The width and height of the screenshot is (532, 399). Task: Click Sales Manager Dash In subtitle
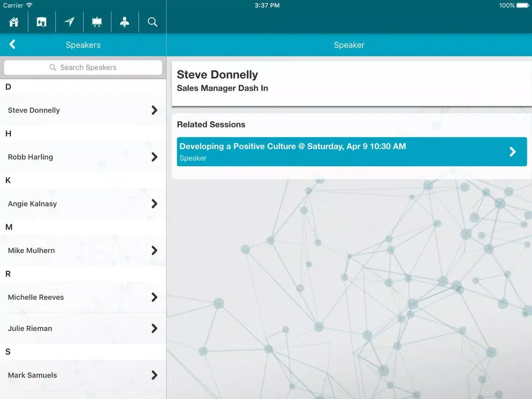point(222,88)
